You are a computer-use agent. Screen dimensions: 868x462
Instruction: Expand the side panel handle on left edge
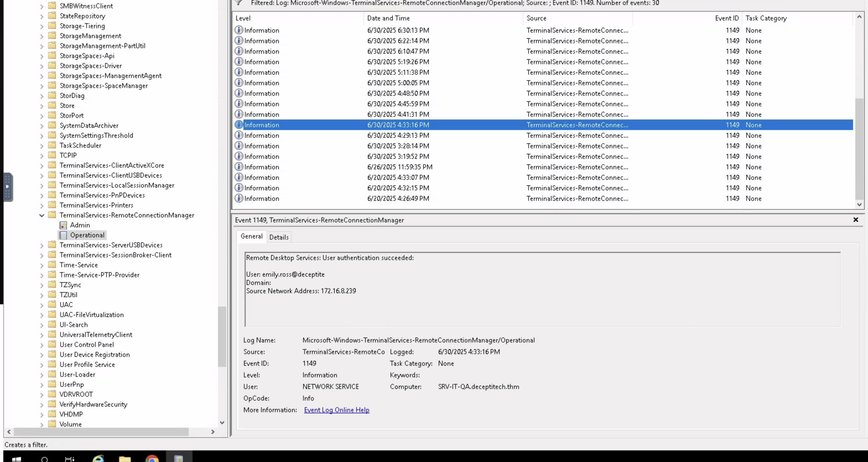coord(8,187)
